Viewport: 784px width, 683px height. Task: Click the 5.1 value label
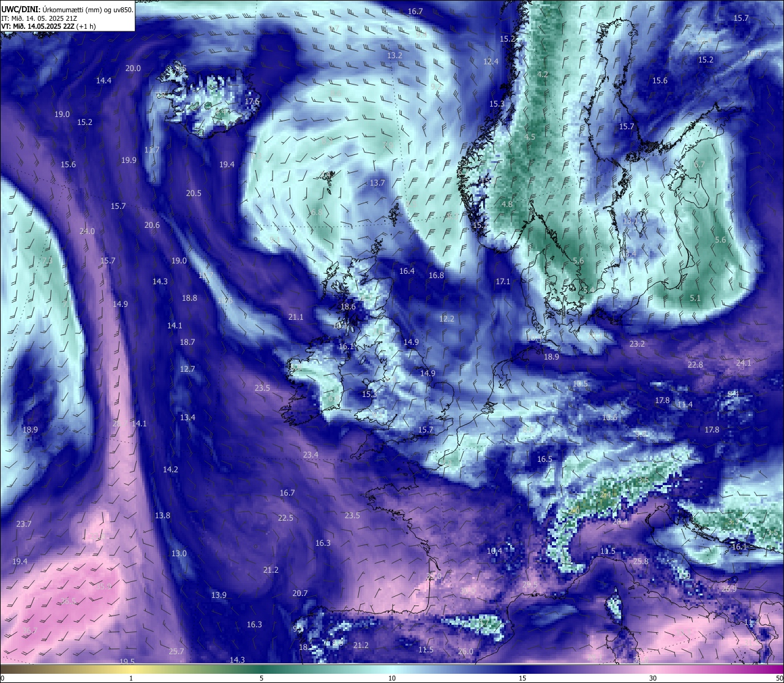click(x=695, y=298)
